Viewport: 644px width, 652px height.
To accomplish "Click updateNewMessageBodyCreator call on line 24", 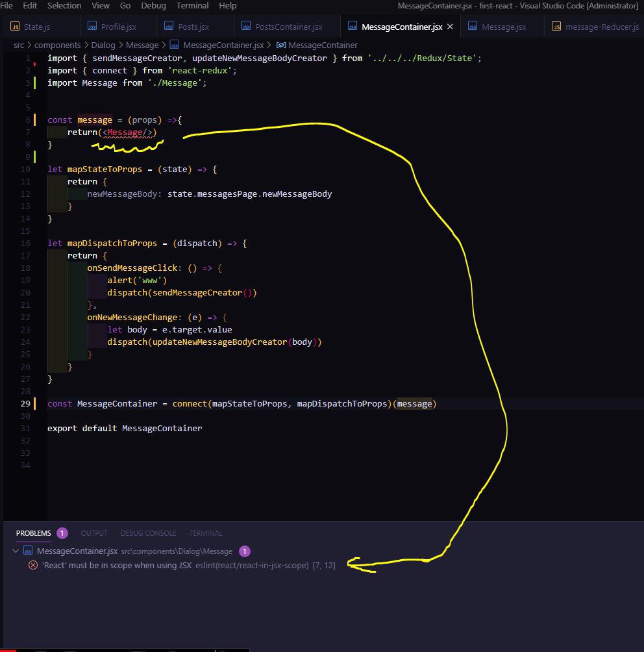I will (x=219, y=342).
